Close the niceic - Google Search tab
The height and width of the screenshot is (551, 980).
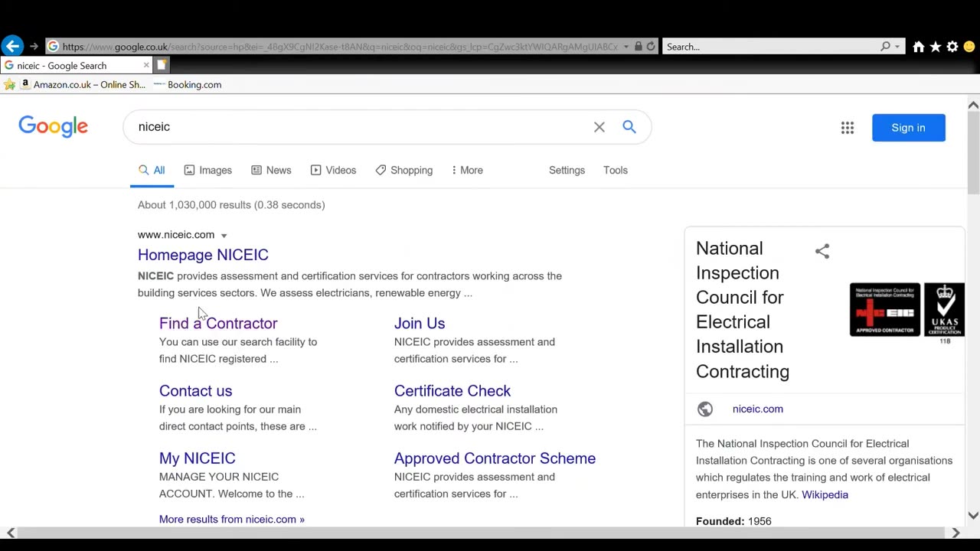146,66
